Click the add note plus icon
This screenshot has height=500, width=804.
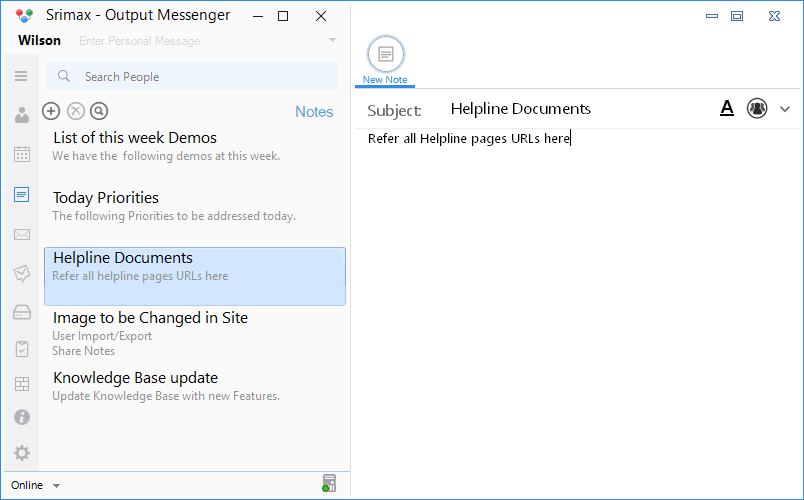pyautogui.click(x=51, y=111)
